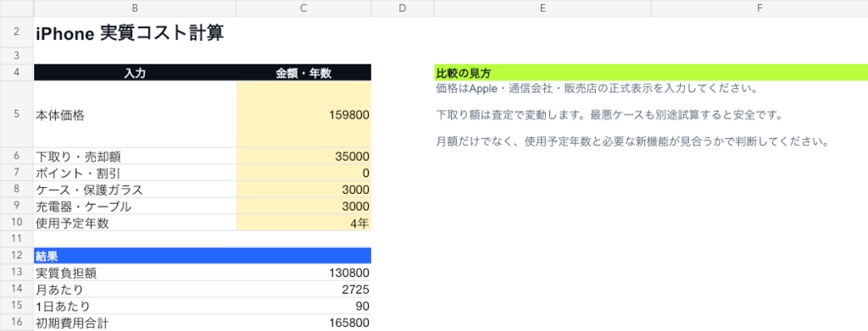This screenshot has height=331, width=868.
Task: Click the blue 結果 section header
Action: click(x=202, y=256)
